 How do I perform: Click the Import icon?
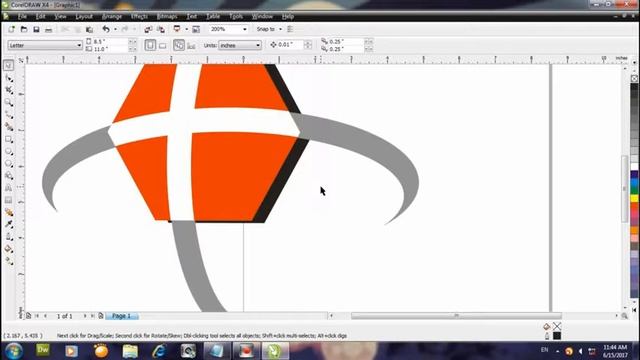[x=148, y=29]
